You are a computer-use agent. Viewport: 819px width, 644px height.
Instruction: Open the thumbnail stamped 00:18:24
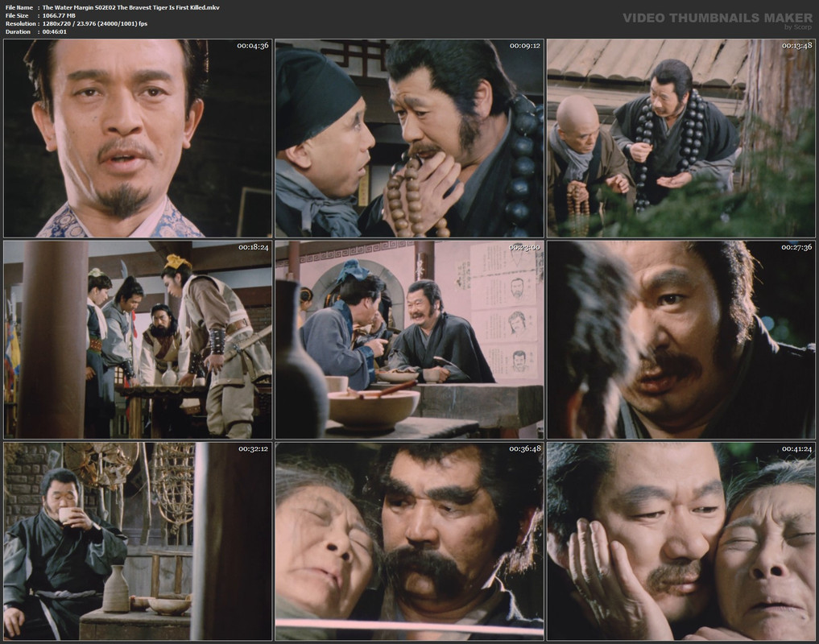(x=138, y=340)
